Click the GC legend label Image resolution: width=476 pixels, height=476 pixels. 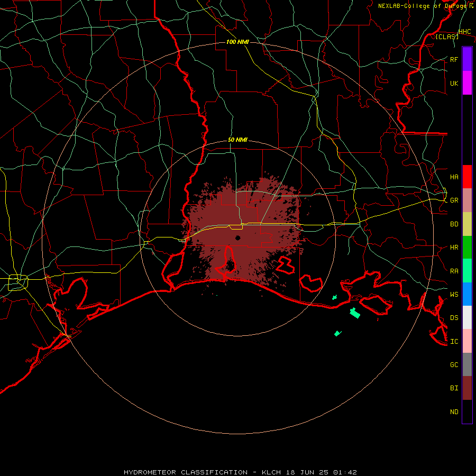point(454,364)
